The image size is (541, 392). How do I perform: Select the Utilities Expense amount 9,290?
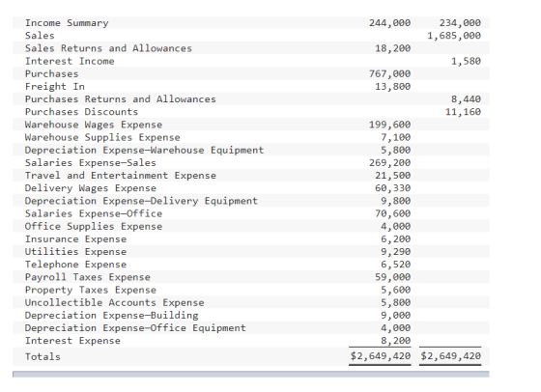click(x=396, y=252)
